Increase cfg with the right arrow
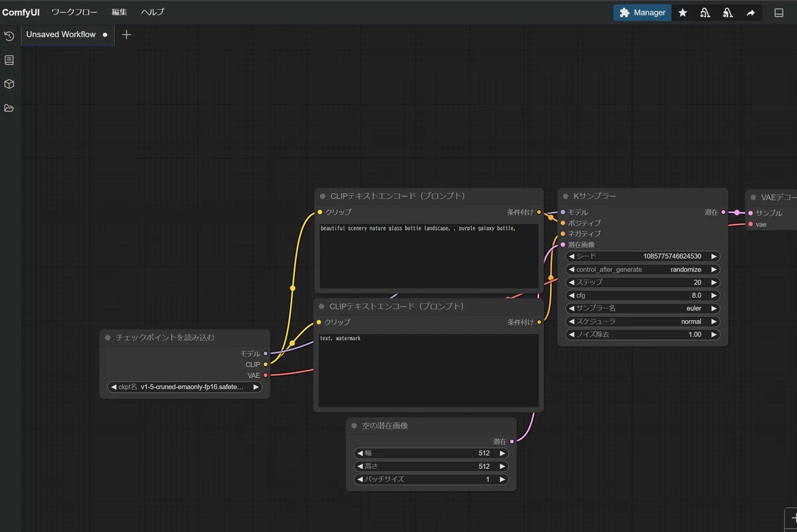The height and width of the screenshot is (532, 797). (714, 296)
